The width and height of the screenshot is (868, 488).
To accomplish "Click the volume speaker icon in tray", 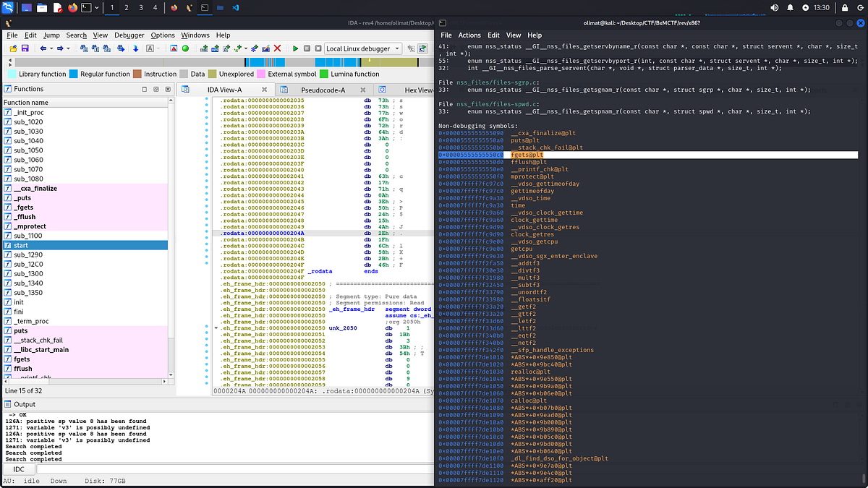I will [774, 8].
